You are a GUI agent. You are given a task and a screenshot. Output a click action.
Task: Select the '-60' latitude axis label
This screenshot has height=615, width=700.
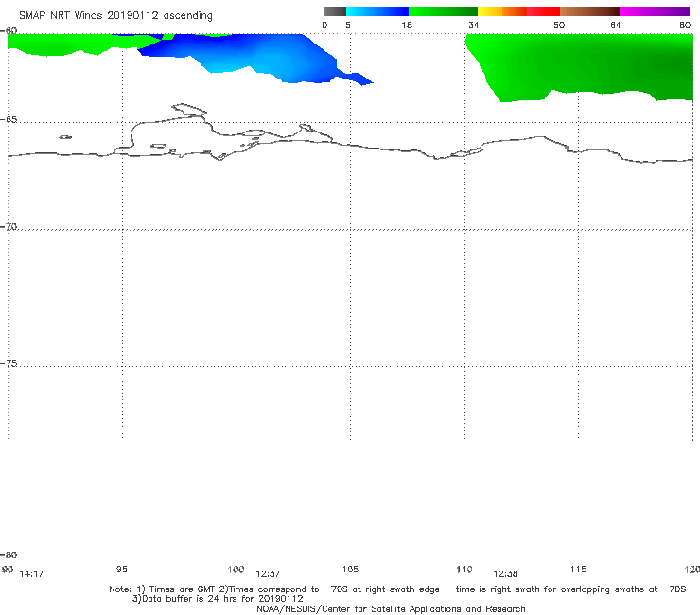click(x=9, y=30)
